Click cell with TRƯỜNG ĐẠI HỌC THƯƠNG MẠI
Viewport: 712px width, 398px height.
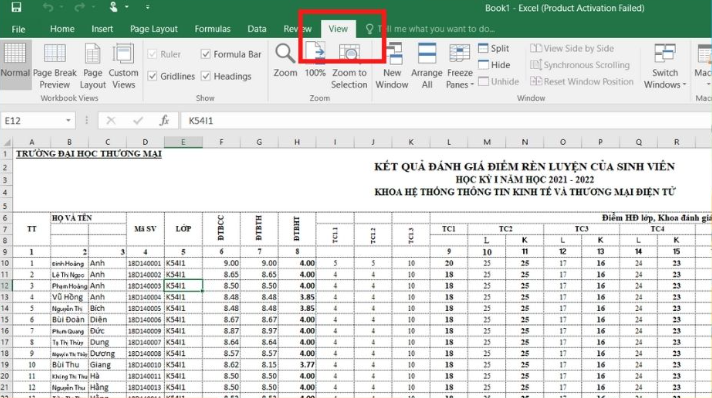pos(89,154)
